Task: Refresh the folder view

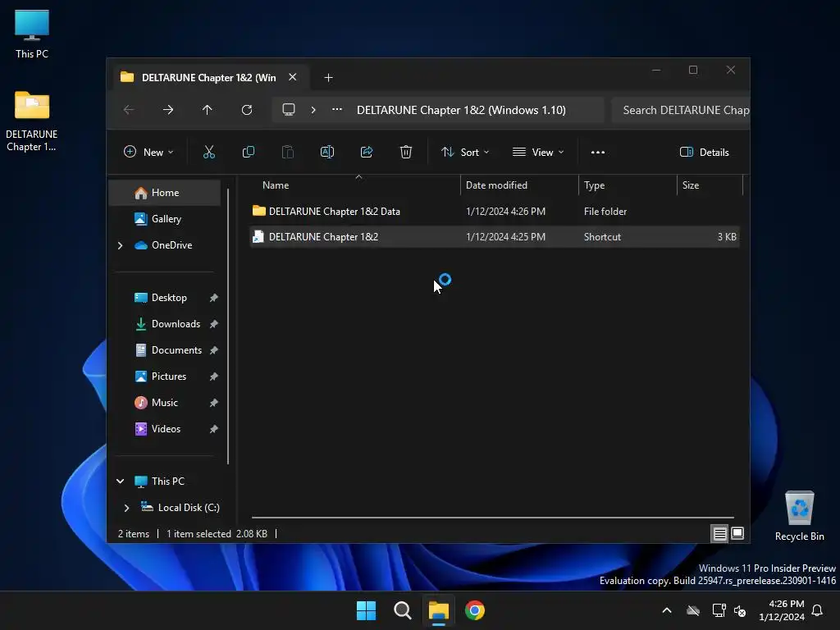Action: (247, 110)
